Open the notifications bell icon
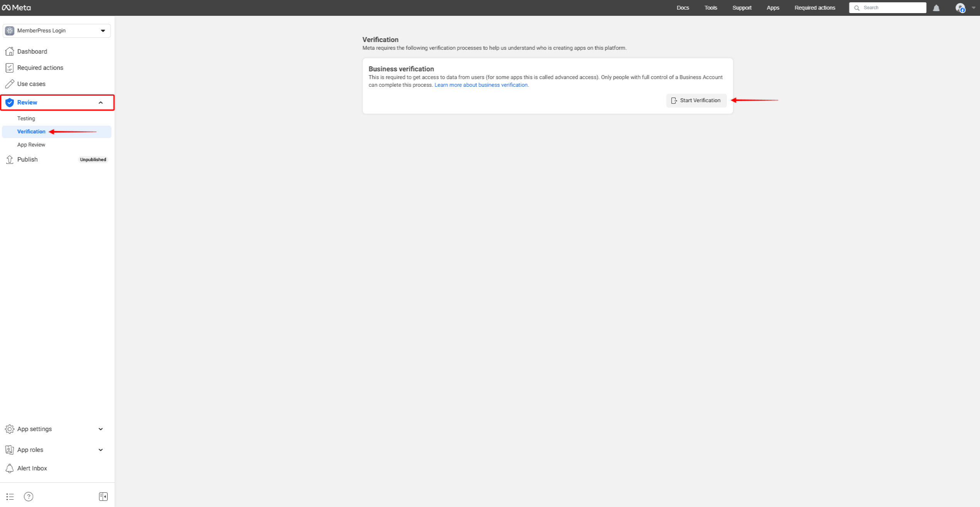The height and width of the screenshot is (507, 980). (936, 8)
